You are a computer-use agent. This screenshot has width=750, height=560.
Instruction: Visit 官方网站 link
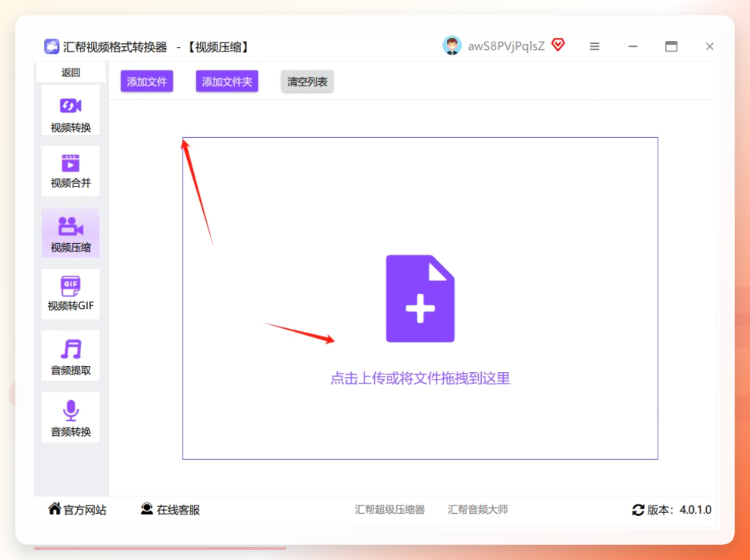click(x=85, y=510)
